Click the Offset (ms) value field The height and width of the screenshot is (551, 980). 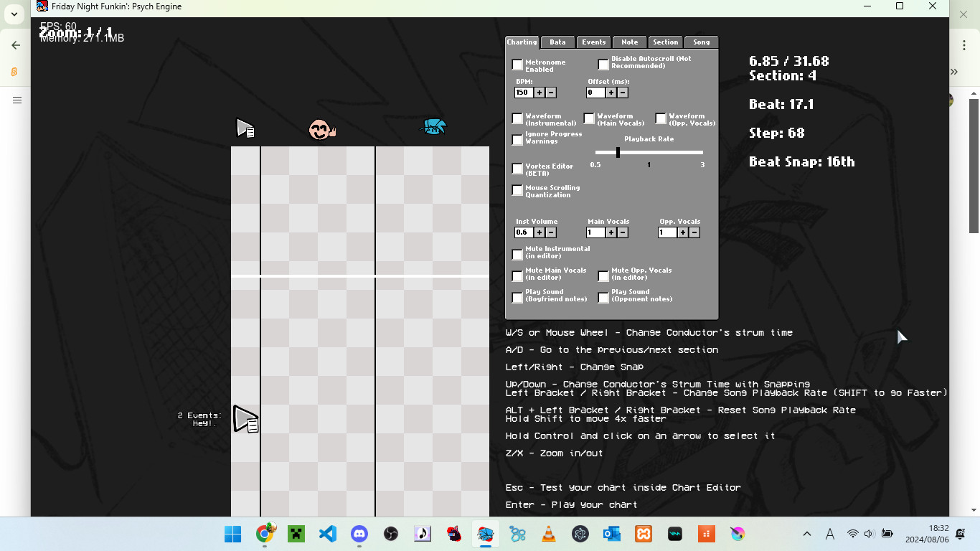[595, 93]
